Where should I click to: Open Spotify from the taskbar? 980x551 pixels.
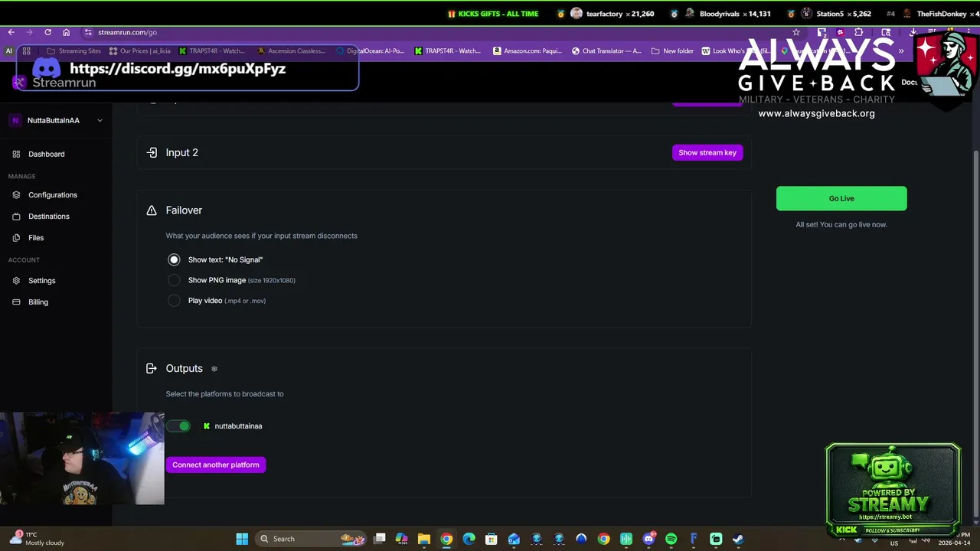pos(671,539)
